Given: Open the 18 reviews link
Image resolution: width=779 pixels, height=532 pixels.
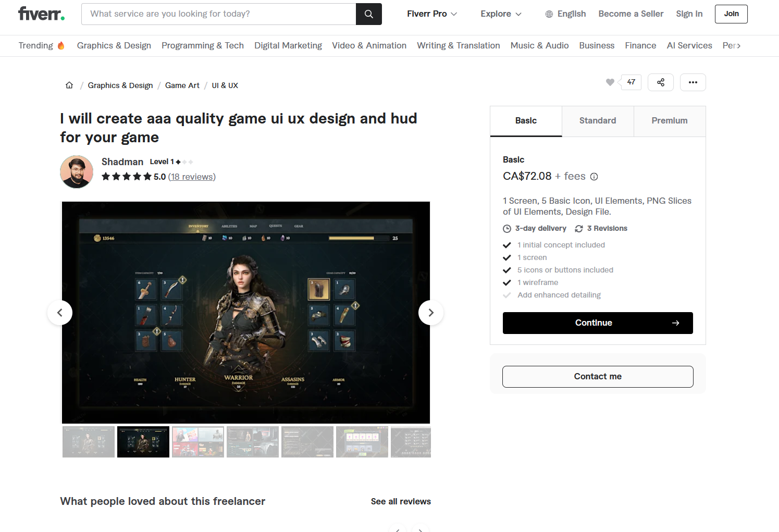Looking at the screenshot, I should pyautogui.click(x=192, y=177).
